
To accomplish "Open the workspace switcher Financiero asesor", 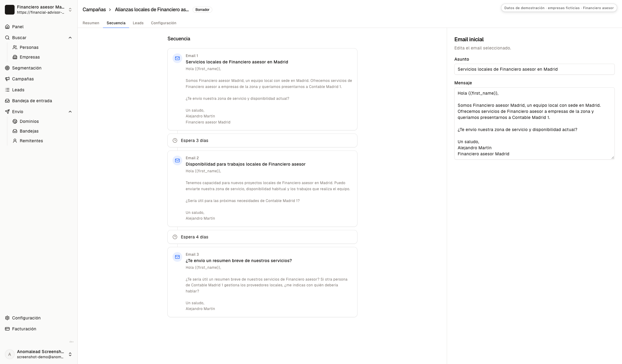I will [x=39, y=10].
